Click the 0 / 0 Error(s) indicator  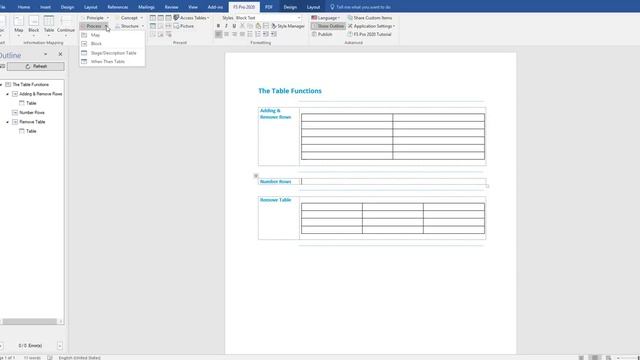[x=30, y=346]
